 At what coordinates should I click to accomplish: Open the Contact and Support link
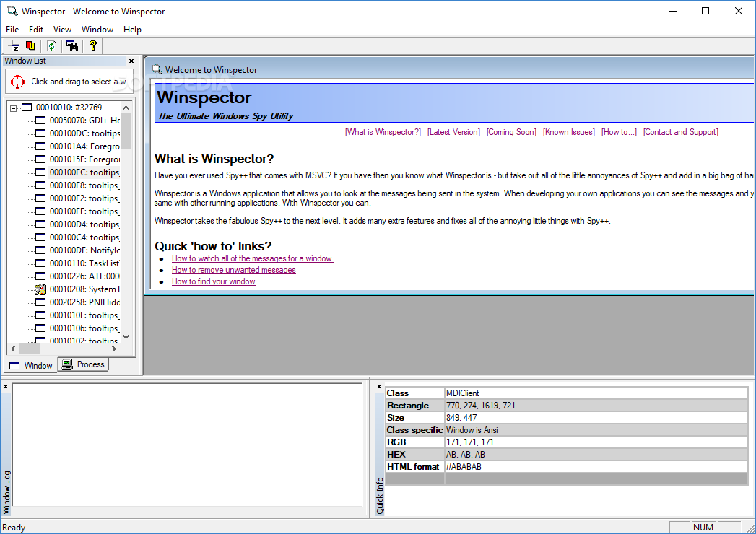(681, 132)
